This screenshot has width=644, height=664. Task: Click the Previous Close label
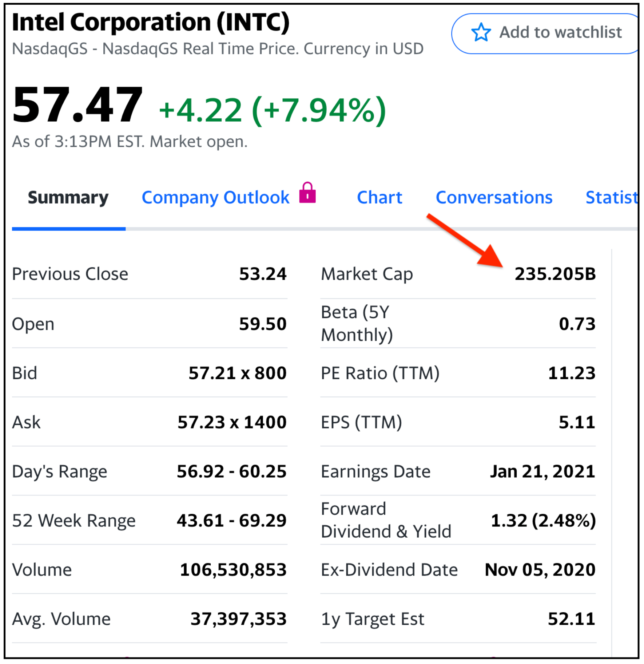click(70, 274)
